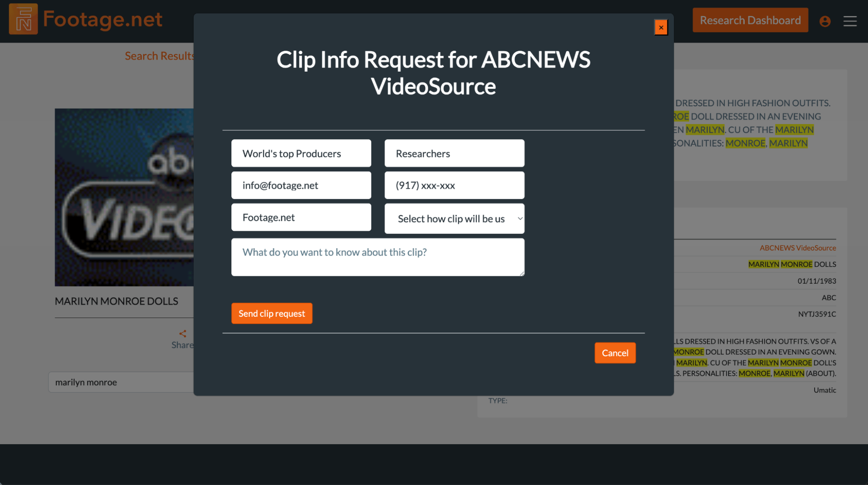The width and height of the screenshot is (868, 485).
Task: Open the ABCNEWS VideoSource link
Action: pyautogui.click(x=798, y=248)
